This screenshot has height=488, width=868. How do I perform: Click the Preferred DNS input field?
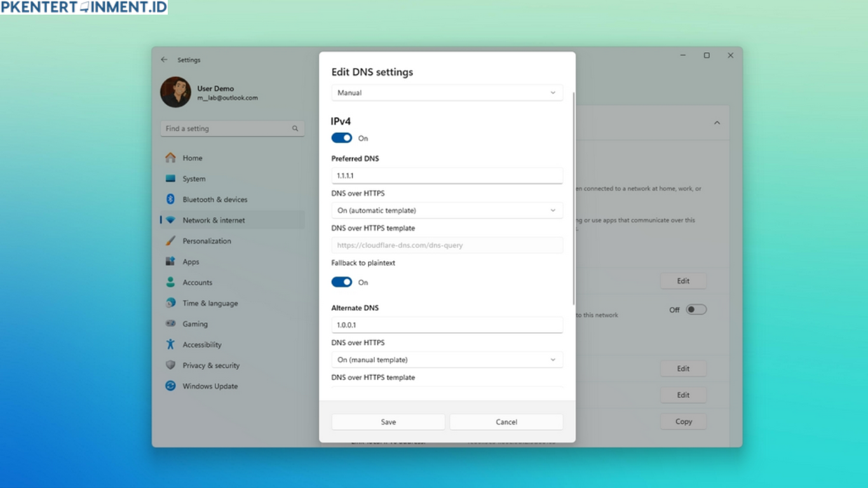447,175
